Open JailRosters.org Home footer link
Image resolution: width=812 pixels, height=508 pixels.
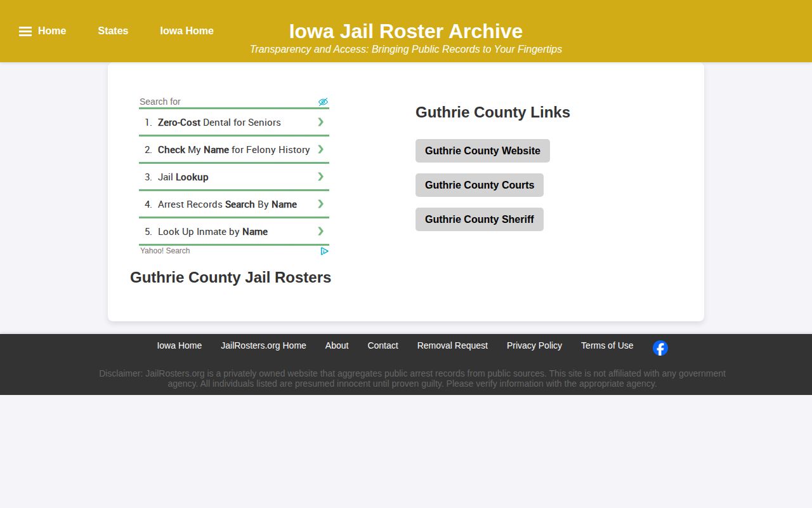click(x=263, y=345)
